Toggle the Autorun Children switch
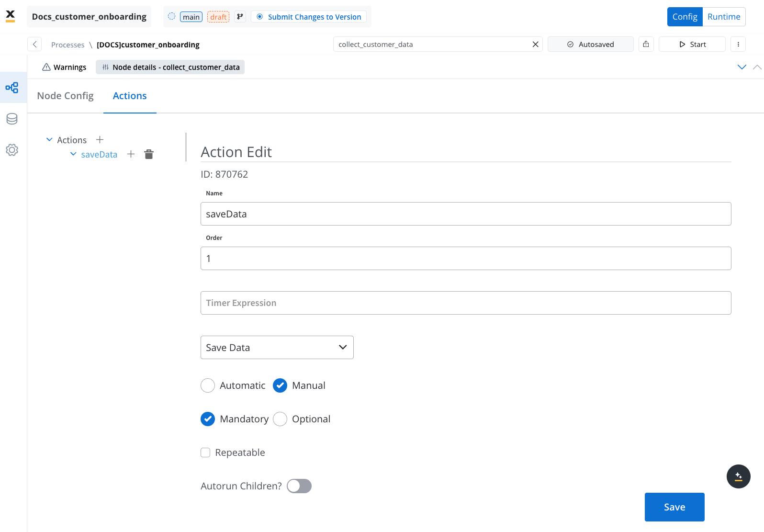Viewport: 764px width, 532px height. [x=299, y=486]
